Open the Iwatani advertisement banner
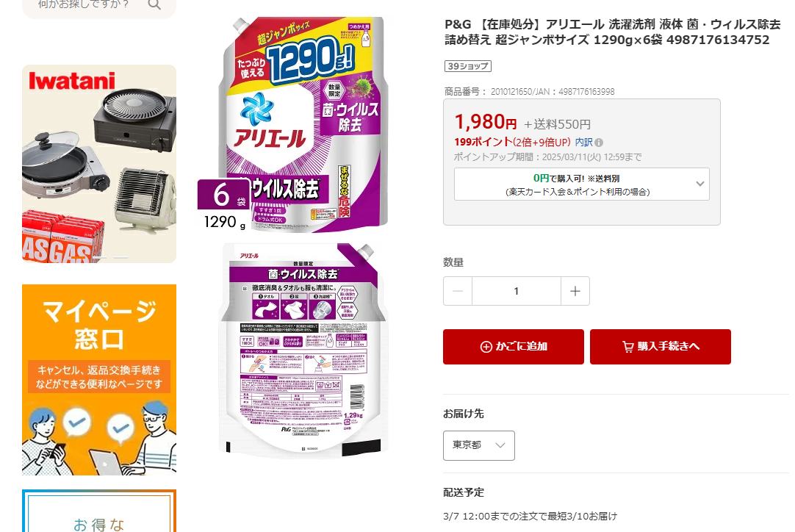Viewport: 795px width, 532px height. 99,163
